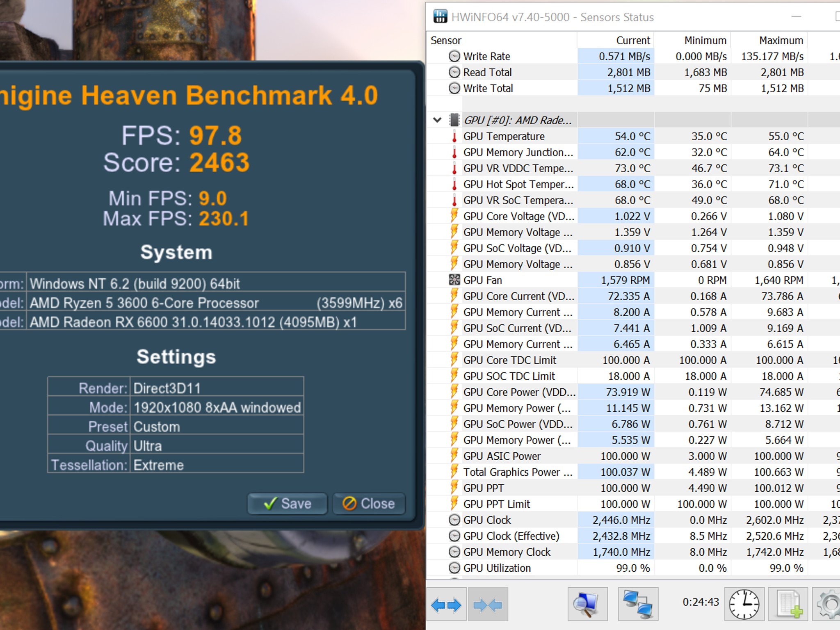Select the GPU Temperature sensor row
Image resolution: width=840 pixels, height=630 pixels.
click(633, 136)
